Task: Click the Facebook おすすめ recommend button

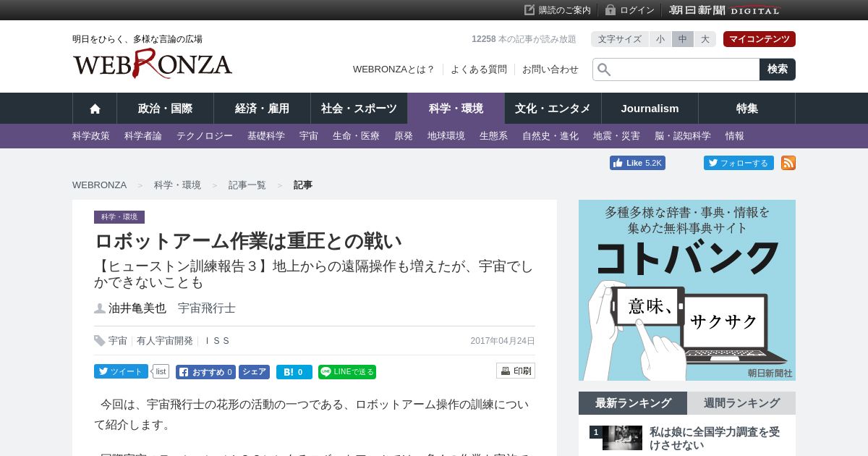Action: point(205,372)
